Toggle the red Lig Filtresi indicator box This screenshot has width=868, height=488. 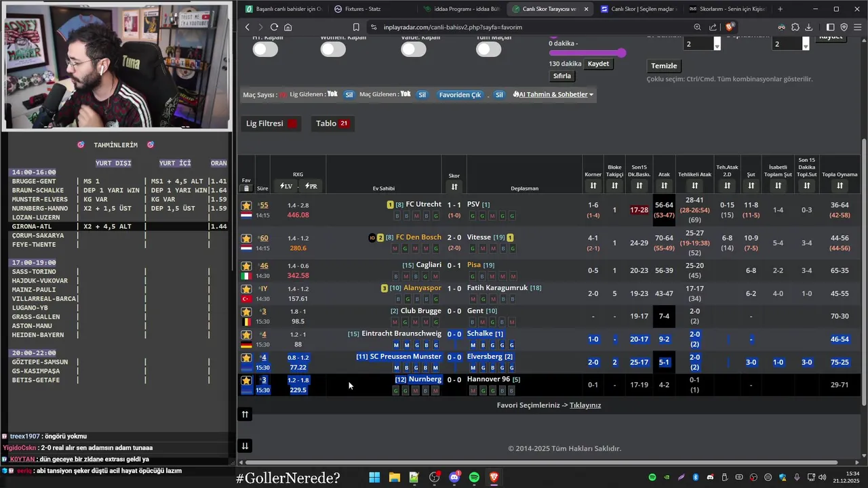(292, 123)
